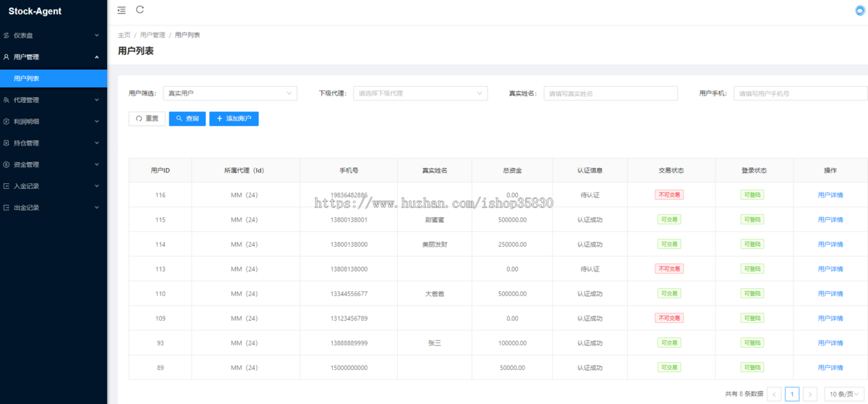Viewport: 868px width, 404px height.
Task: Click the 用户管理 breadcrumb item
Action: coord(153,35)
